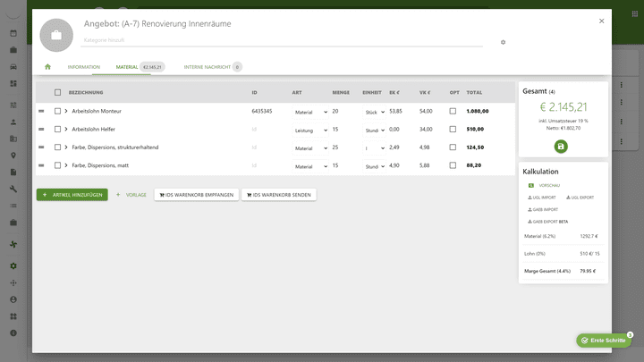This screenshot has height=362, width=644.
Task: Open Einheit dropdown for Arbeitslohn Monteur
Action: pos(374,112)
